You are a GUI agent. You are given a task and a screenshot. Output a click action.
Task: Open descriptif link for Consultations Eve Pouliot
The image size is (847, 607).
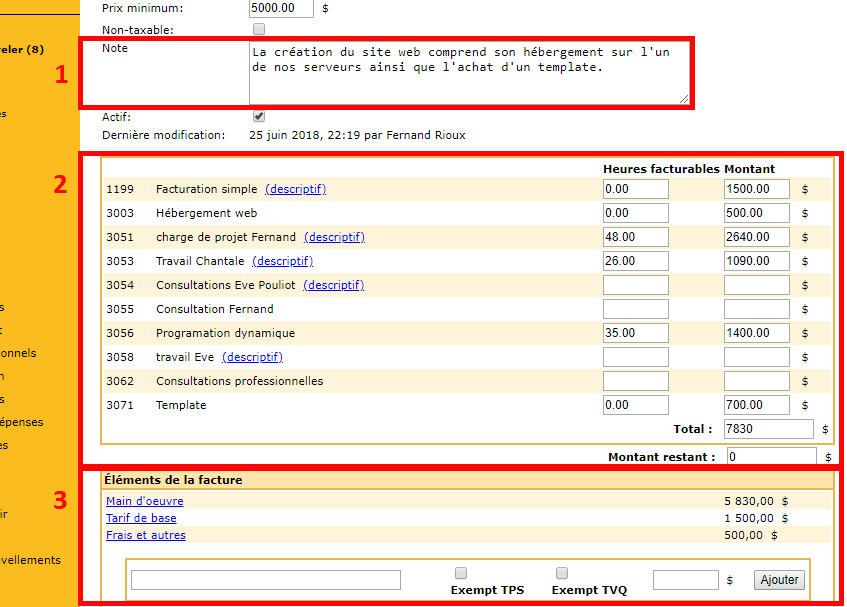click(x=333, y=285)
